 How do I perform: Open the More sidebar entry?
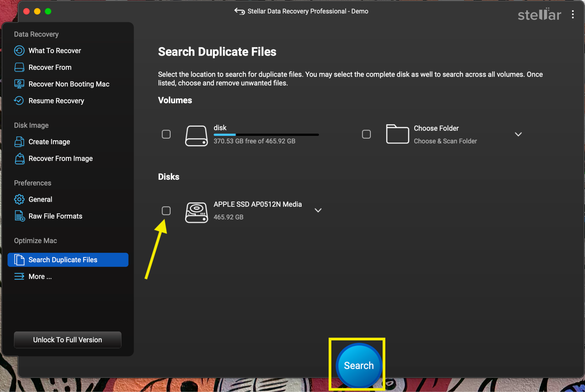pyautogui.click(x=40, y=276)
